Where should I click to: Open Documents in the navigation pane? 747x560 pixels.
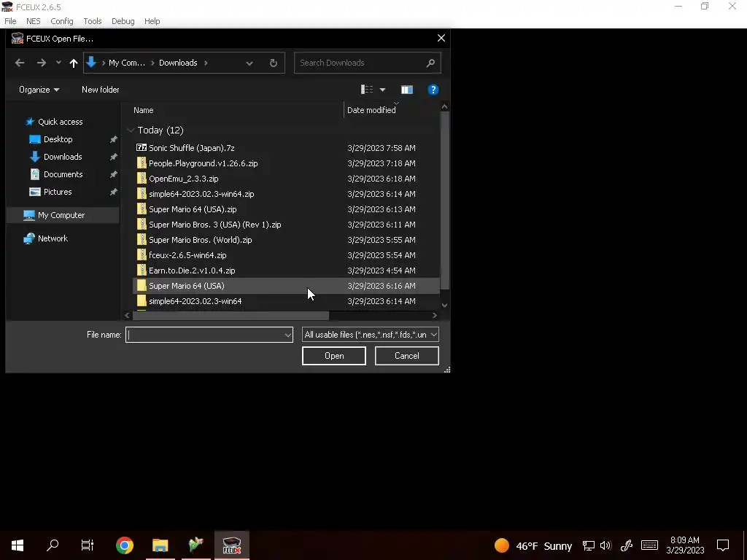pyautogui.click(x=63, y=174)
